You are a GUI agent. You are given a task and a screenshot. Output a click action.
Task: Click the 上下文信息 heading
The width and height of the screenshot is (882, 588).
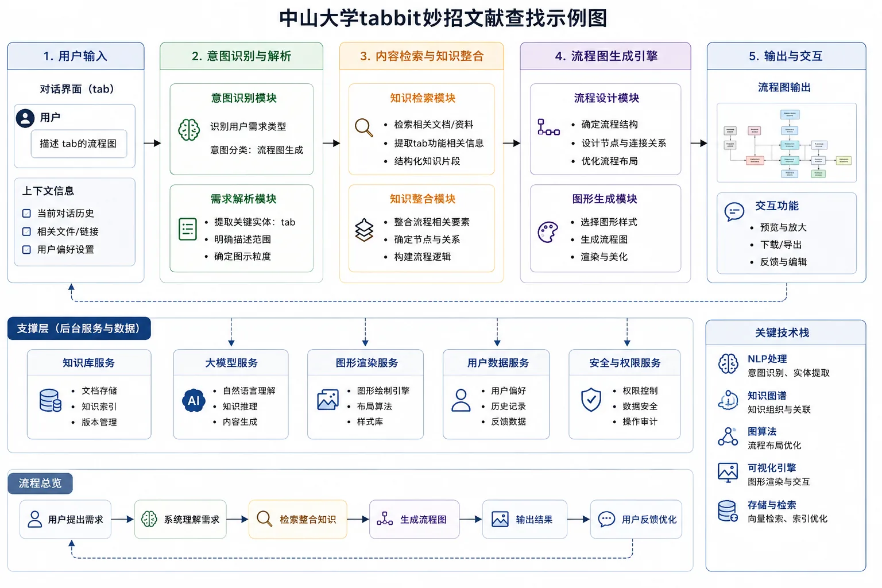click(48, 191)
